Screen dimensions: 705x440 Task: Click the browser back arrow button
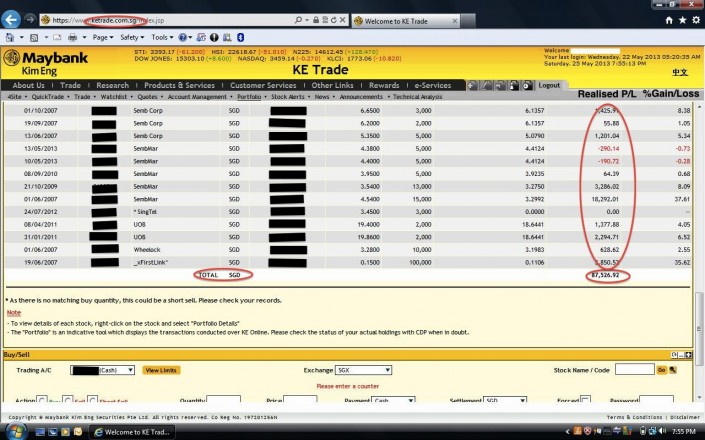[x=13, y=19]
